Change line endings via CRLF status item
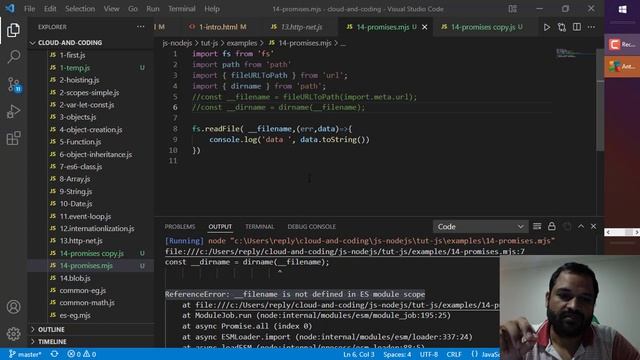Image resolution: width=640 pixels, height=360 pixels. click(x=453, y=354)
